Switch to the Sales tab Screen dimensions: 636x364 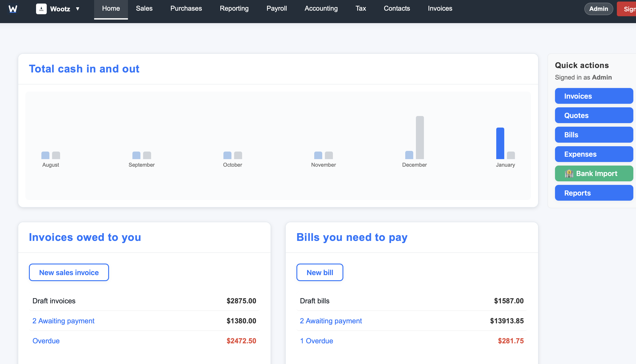point(144,8)
